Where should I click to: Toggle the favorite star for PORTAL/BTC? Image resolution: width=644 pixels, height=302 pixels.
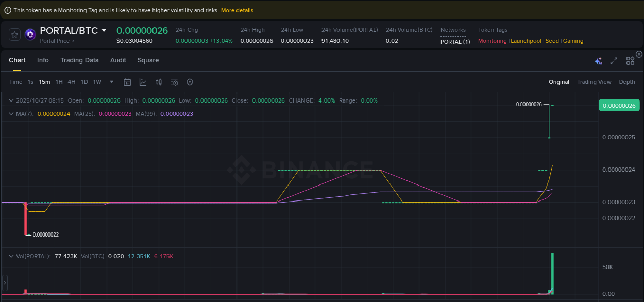[14, 35]
